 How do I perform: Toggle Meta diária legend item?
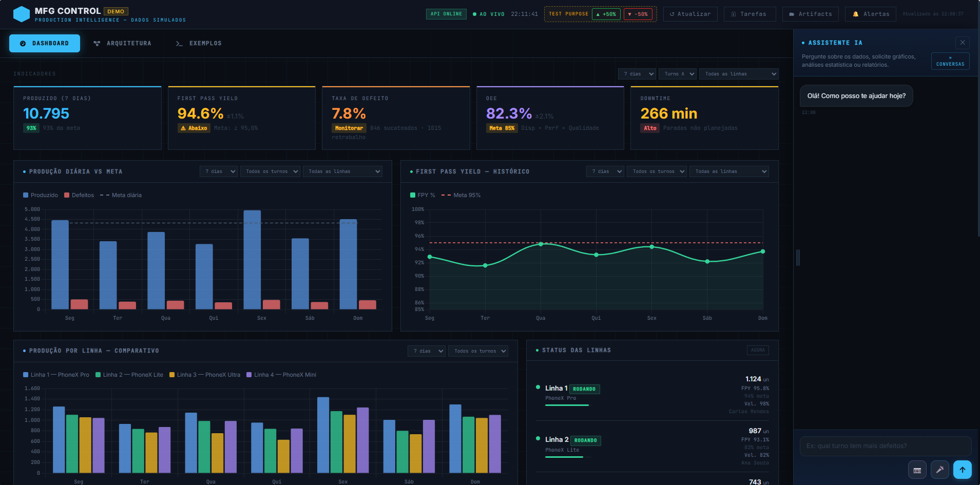(121, 195)
